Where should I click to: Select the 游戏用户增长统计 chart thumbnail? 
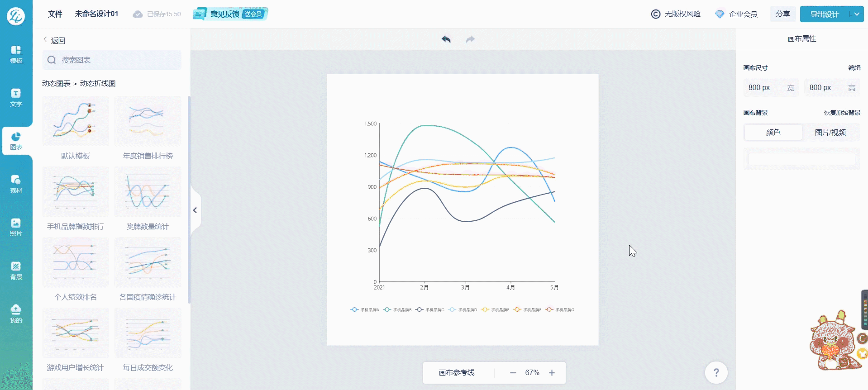pos(76,333)
